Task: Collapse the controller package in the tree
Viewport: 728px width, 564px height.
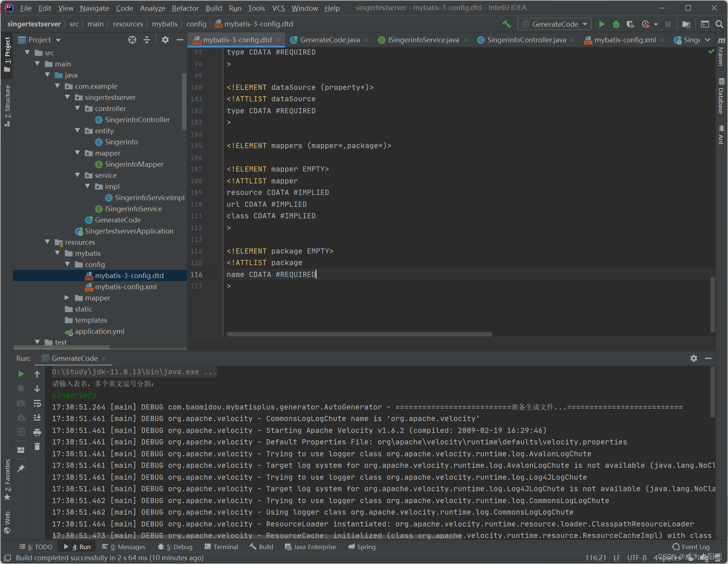Action: (77, 108)
